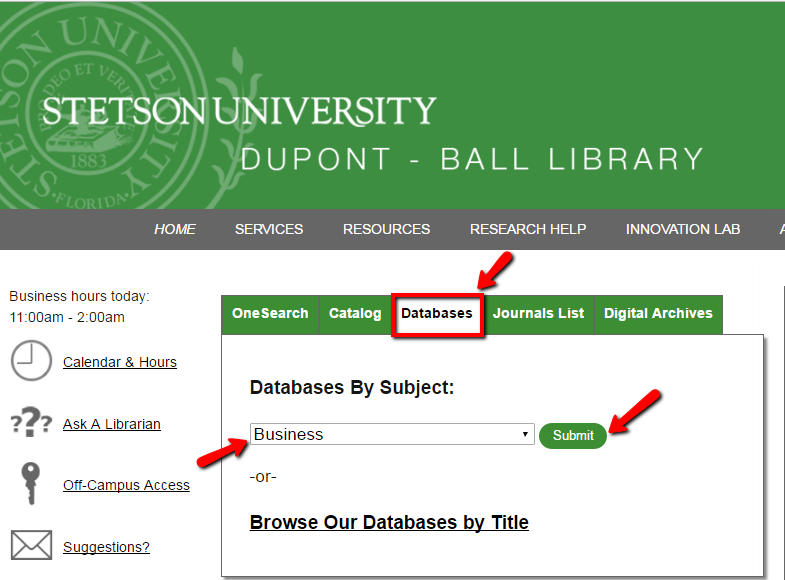This screenshot has width=785, height=580.
Task: Open the RESEARCH HELP menu
Action: pos(528,229)
